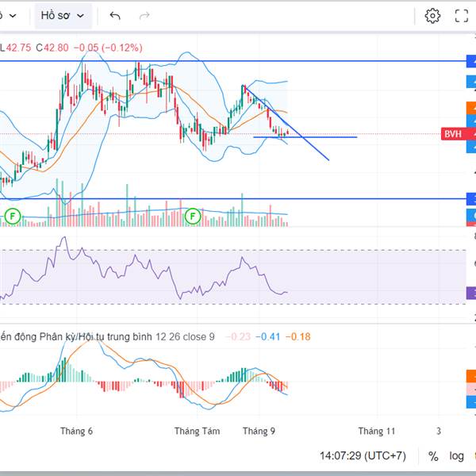Click the purple RSI value tag on the axis
The height and width of the screenshot is (476, 476).
tap(471, 293)
